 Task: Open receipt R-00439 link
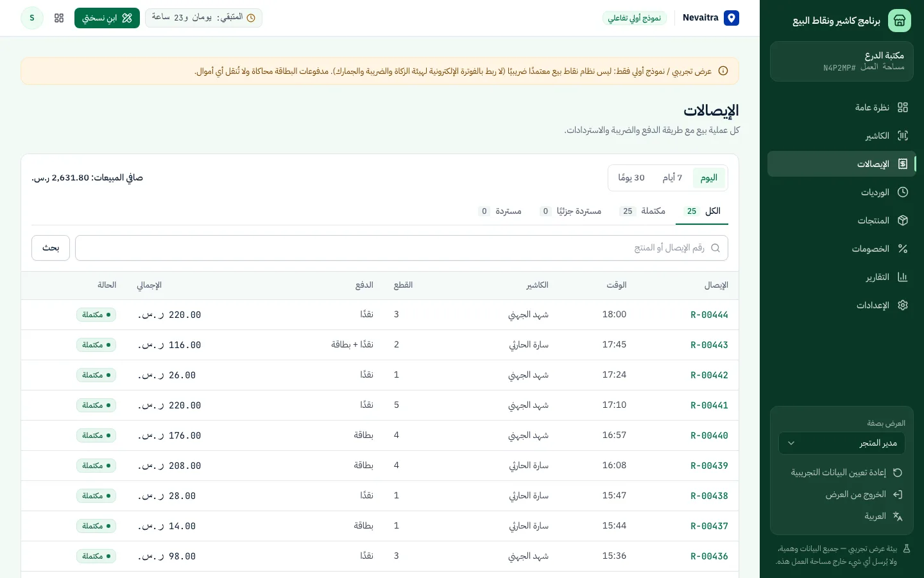(x=709, y=466)
